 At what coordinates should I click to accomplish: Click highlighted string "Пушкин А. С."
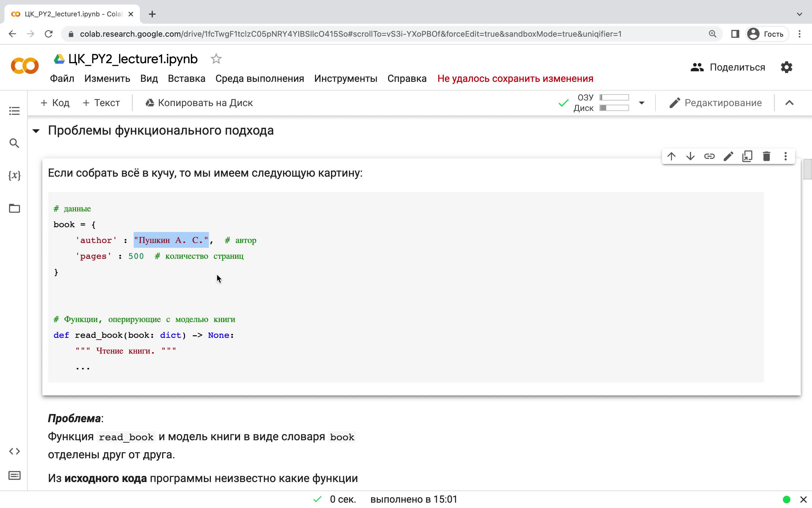pos(171,240)
